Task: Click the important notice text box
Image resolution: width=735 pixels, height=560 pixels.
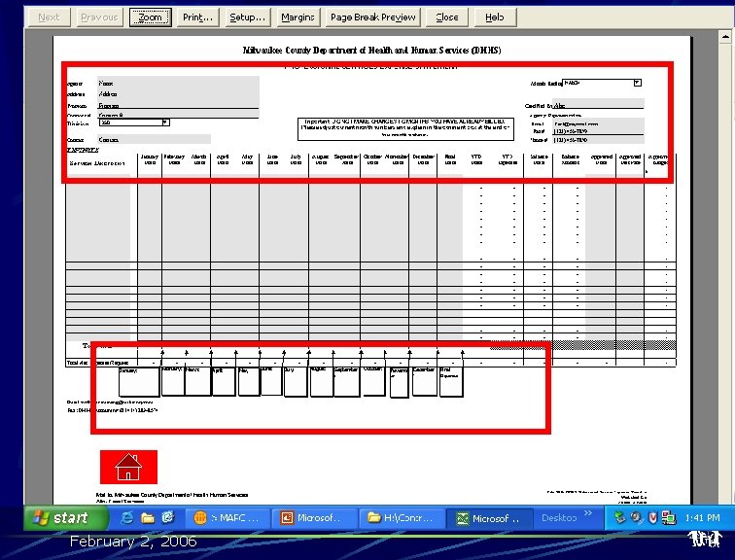Action: click(406, 129)
